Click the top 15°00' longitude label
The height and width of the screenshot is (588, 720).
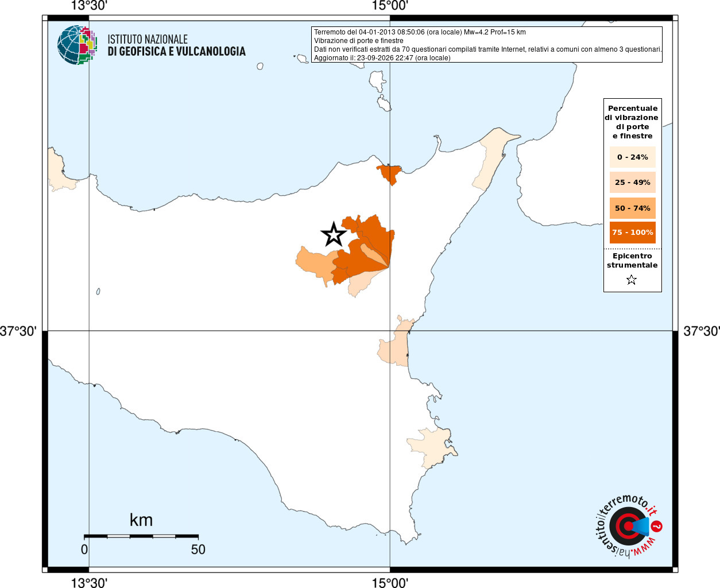(390, 6)
